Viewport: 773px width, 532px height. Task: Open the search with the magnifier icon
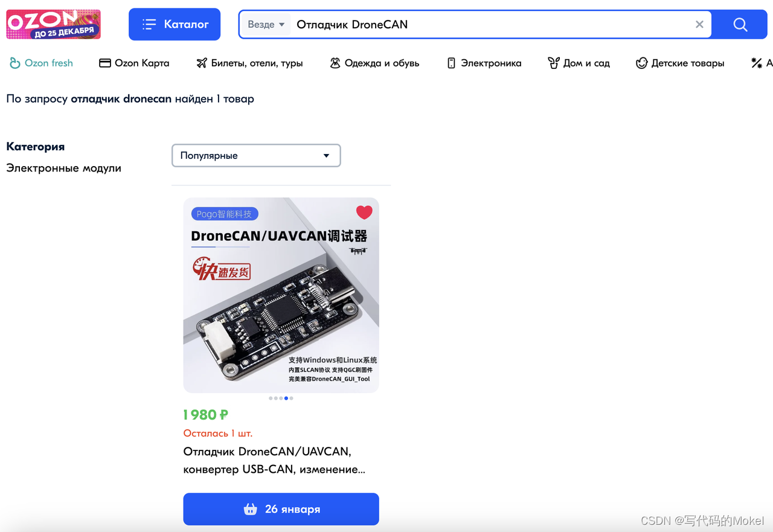[x=740, y=24]
